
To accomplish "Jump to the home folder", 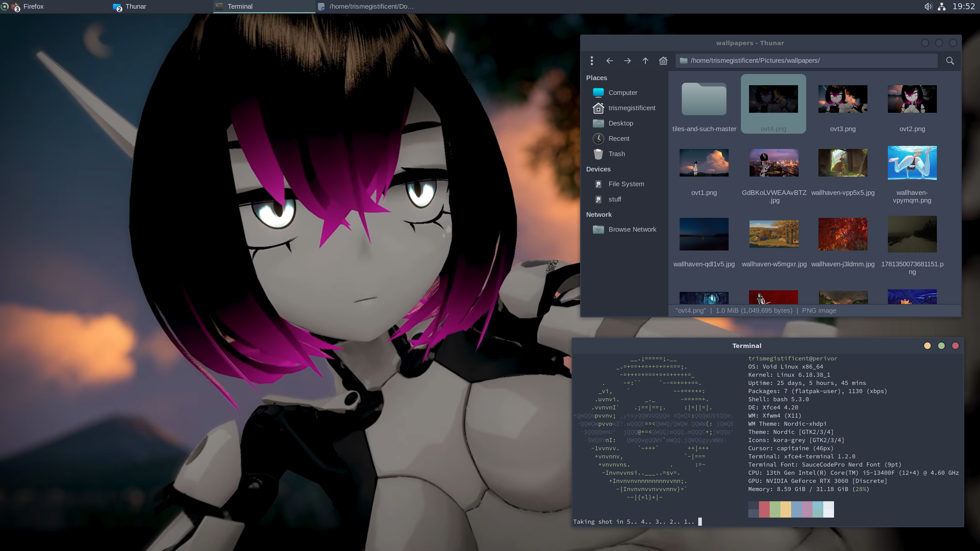I will 663,61.
